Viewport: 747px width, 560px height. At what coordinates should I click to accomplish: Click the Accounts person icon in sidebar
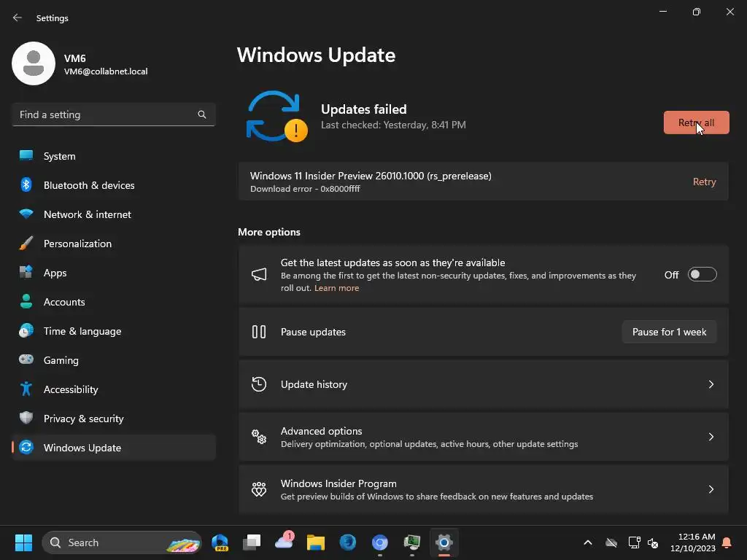(x=26, y=301)
